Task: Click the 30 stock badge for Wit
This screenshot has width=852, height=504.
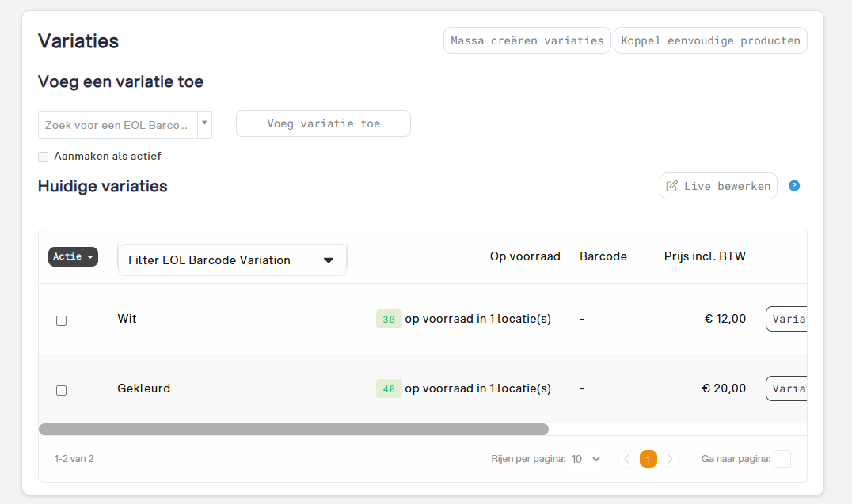Action: tap(389, 320)
